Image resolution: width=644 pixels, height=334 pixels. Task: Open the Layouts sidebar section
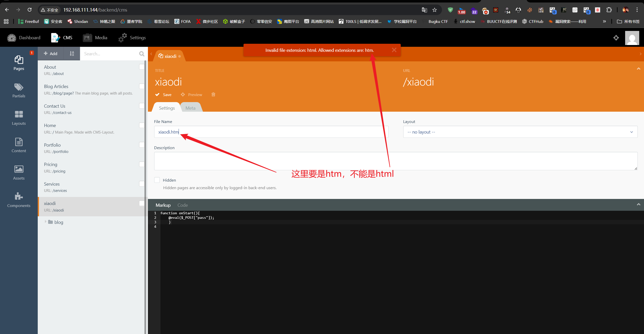click(x=19, y=118)
